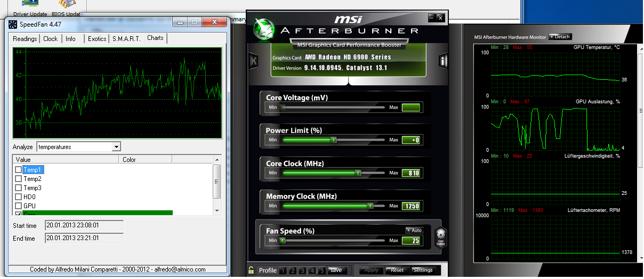Screen dimensions: 644x279
Task: Click the SpeedFan title bar fan icon
Action: click(13, 24)
